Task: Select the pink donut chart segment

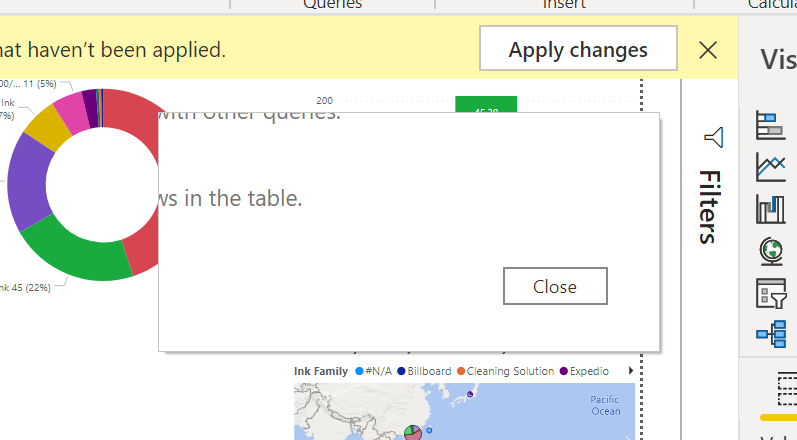Action: pyautogui.click(x=72, y=111)
